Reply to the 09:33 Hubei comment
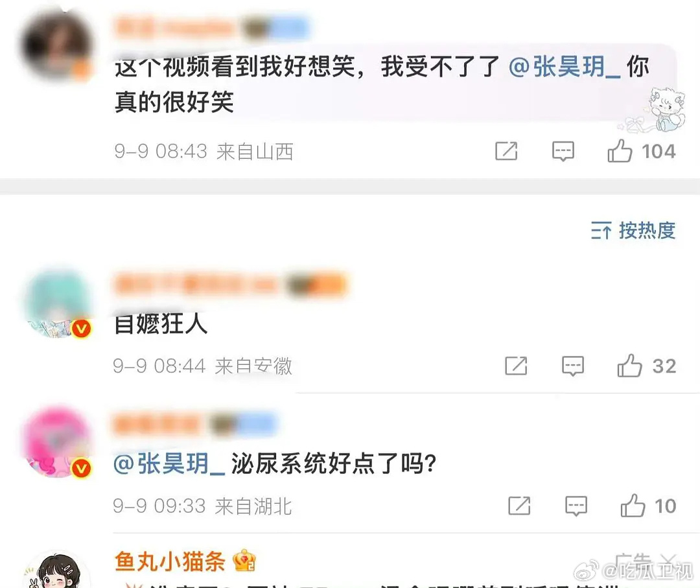 point(576,506)
